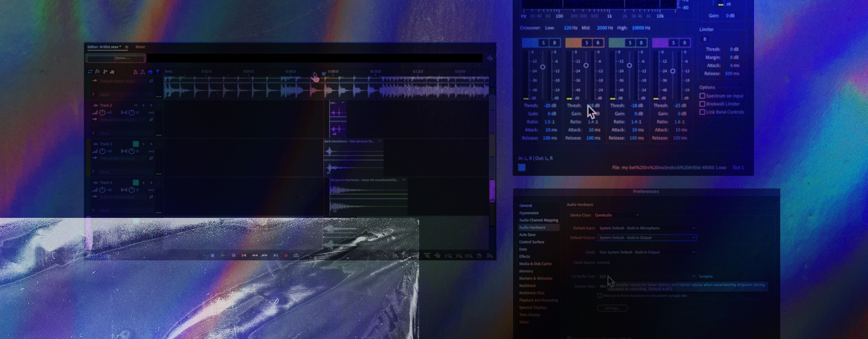Solo Track 2 with S button
The width and height of the screenshot is (868, 339).
tap(143, 105)
